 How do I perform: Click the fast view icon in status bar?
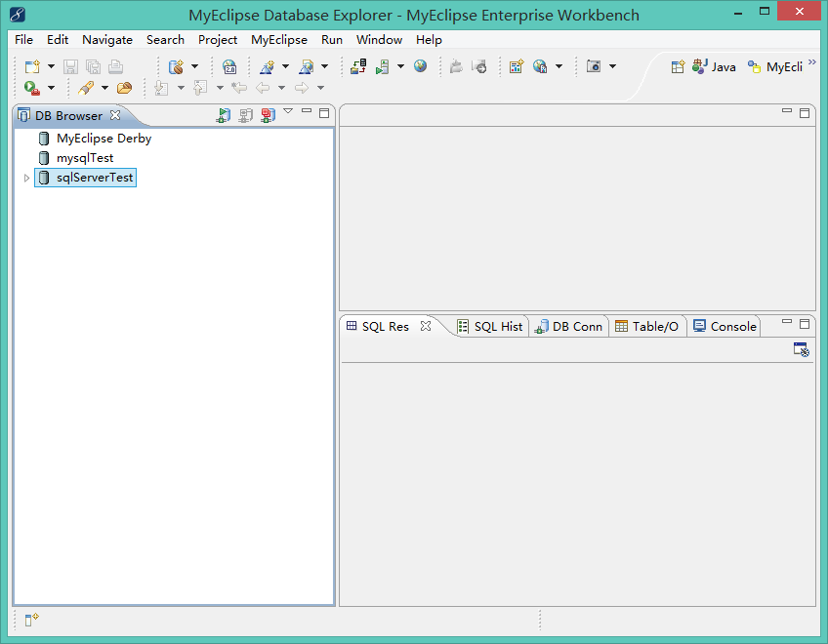coord(31,619)
